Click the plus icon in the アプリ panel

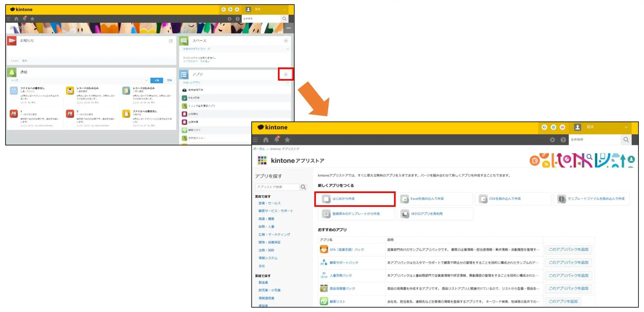(x=285, y=74)
